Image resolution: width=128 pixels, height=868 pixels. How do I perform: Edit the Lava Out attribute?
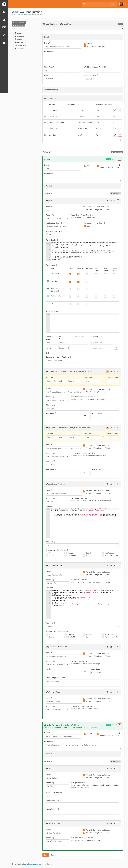pos(115,135)
